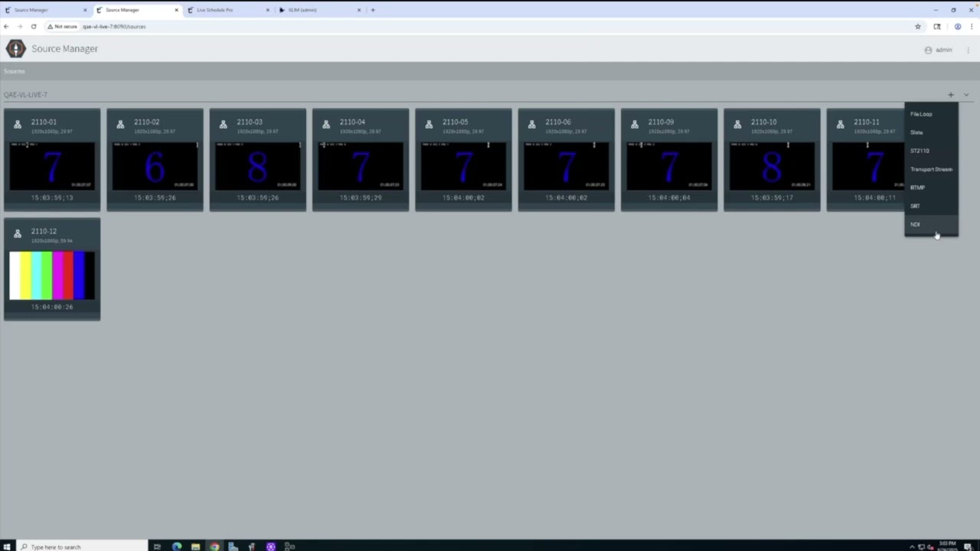This screenshot has width=980, height=551.
Task: Switch to the Live Schedule Pro tab
Action: [x=228, y=10]
